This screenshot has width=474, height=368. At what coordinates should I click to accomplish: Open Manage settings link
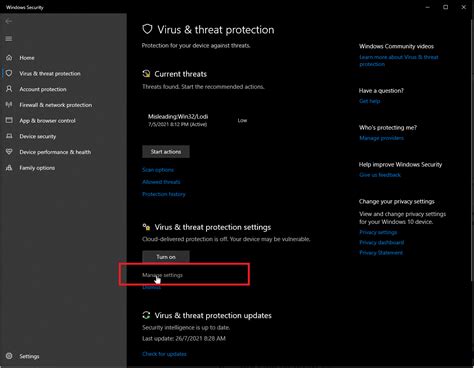tap(162, 275)
